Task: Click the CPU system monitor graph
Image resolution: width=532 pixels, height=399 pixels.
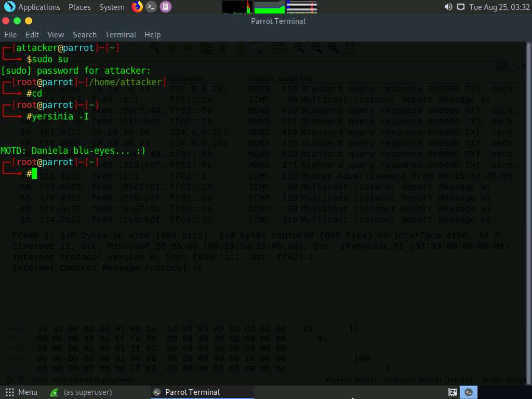Action: [237, 7]
